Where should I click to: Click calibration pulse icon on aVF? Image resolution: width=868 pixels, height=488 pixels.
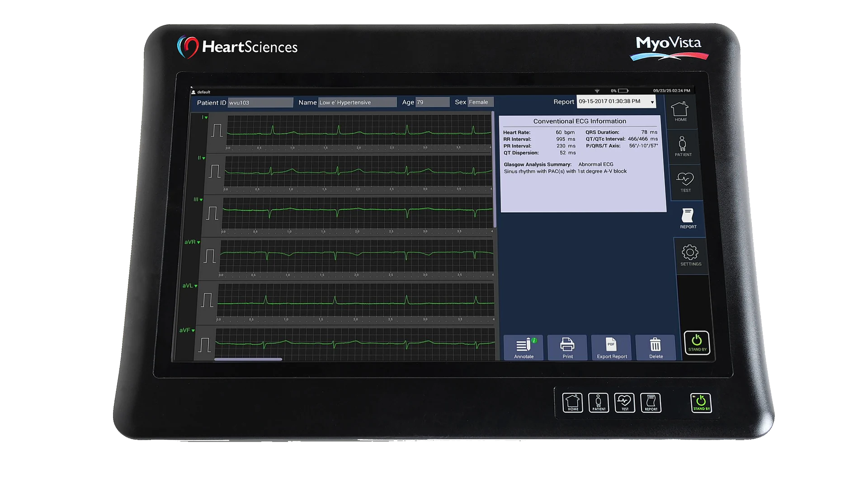(204, 345)
